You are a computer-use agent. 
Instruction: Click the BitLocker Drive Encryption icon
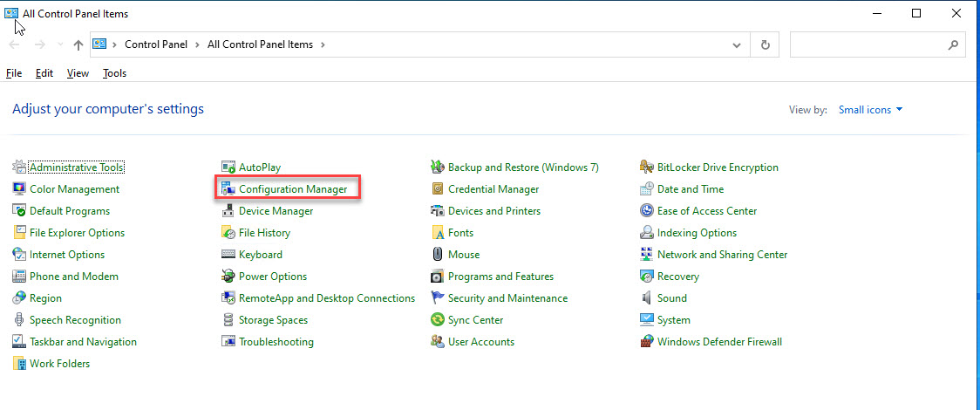647,167
